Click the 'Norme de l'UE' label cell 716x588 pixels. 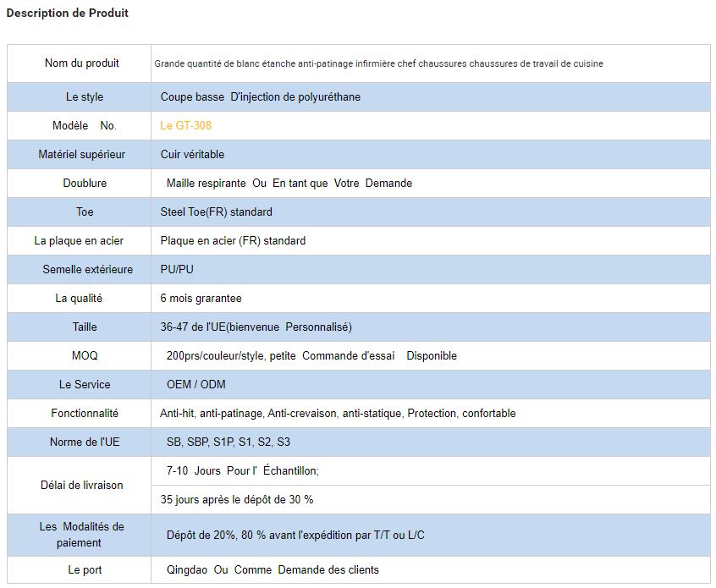(84, 442)
